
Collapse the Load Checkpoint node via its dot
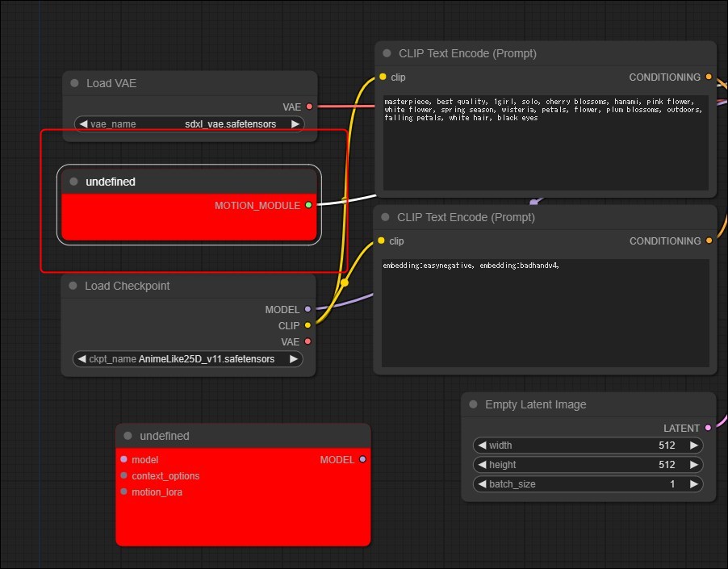73,286
